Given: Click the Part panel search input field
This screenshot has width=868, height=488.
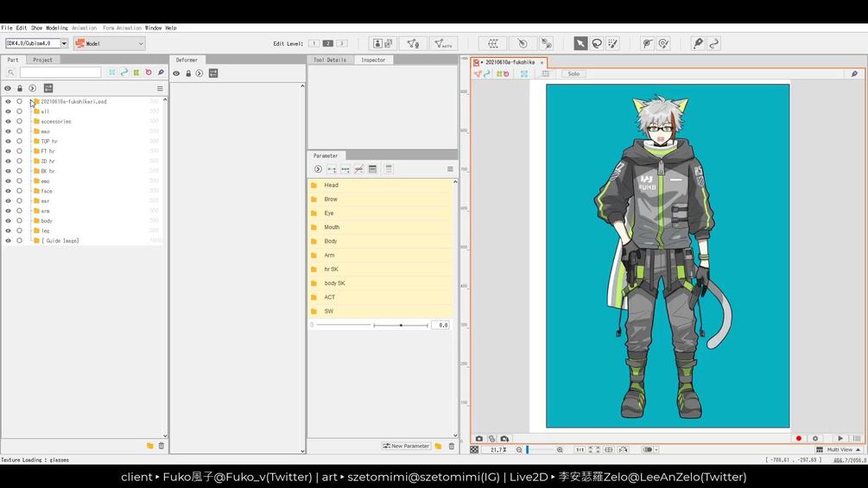Looking at the screenshot, I should pos(60,73).
